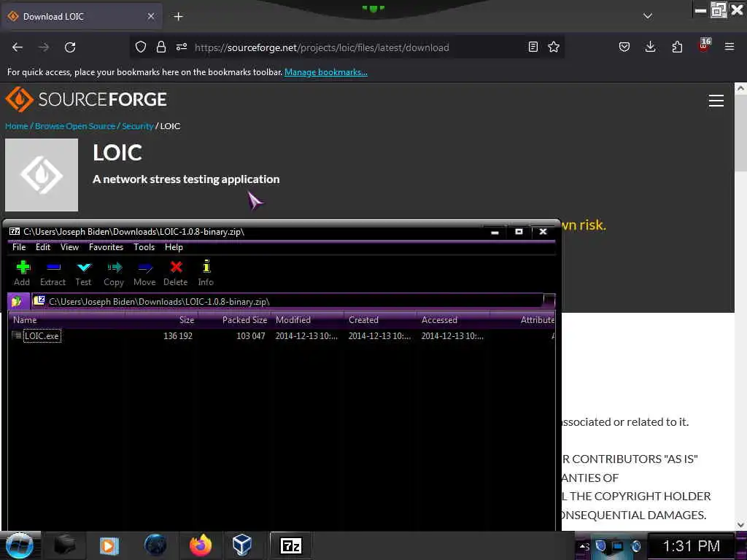
Task: Click the site security padlock icon
Action: [x=161, y=47]
